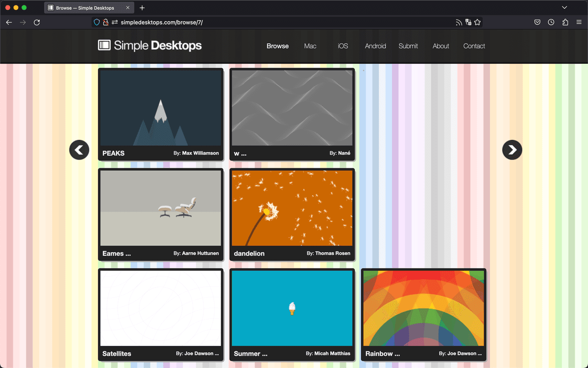The width and height of the screenshot is (588, 368).
Task: Open the white Satellites wallpaper thumbnail
Action: (x=161, y=308)
